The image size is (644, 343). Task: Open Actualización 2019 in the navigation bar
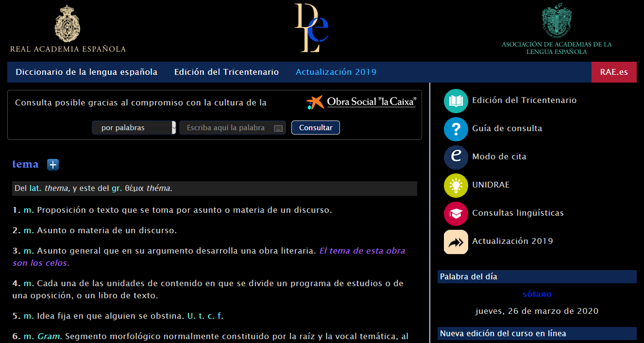336,72
